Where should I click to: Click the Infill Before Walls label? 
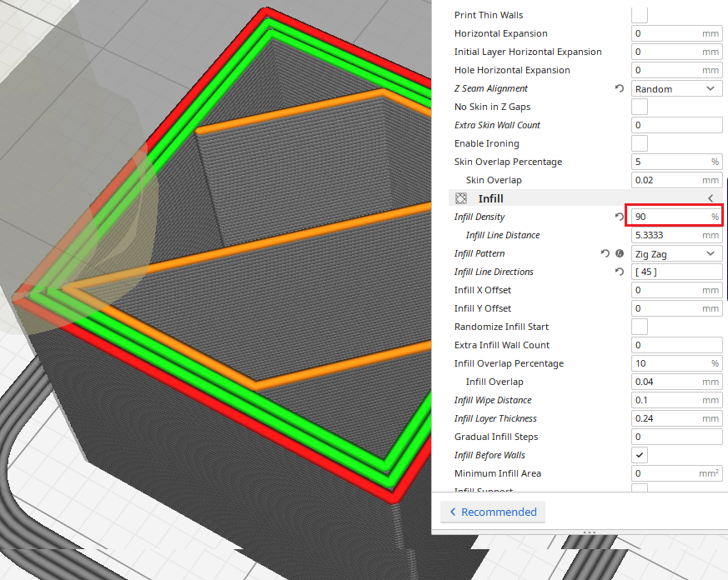click(x=490, y=455)
